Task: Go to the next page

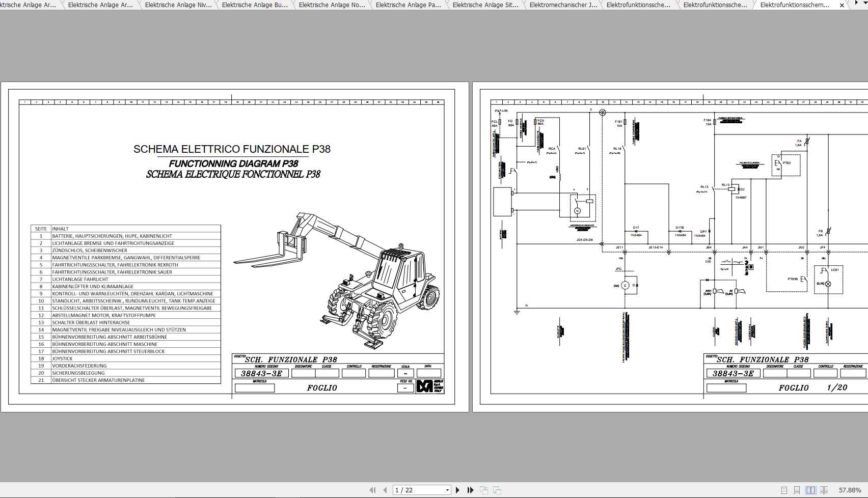Action: pos(457,490)
